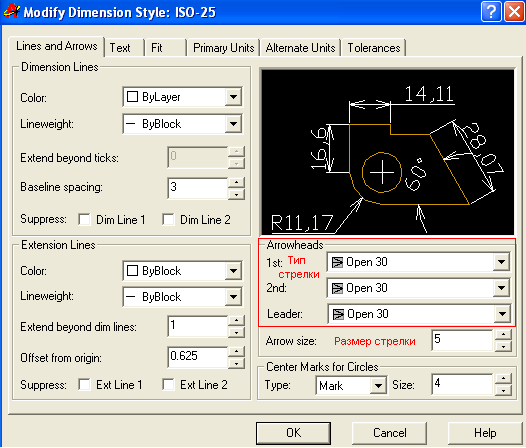Decrease Baseline spacing with down spinner
This screenshot has width=526, height=448.
[x=236, y=194]
